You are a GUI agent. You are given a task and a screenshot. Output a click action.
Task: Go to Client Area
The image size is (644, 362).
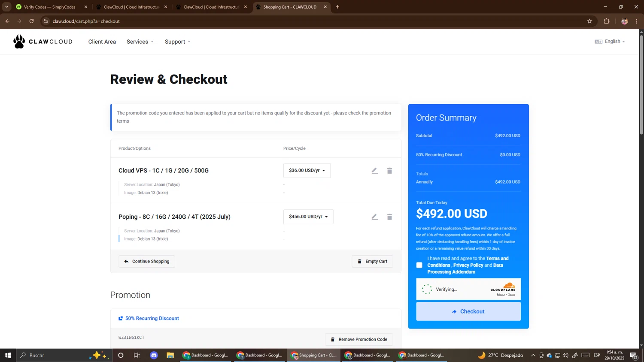[102, 42]
